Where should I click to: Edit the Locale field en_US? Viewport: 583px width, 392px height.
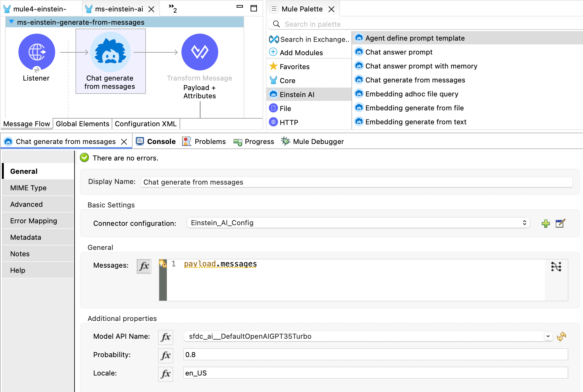click(x=376, y=373)
